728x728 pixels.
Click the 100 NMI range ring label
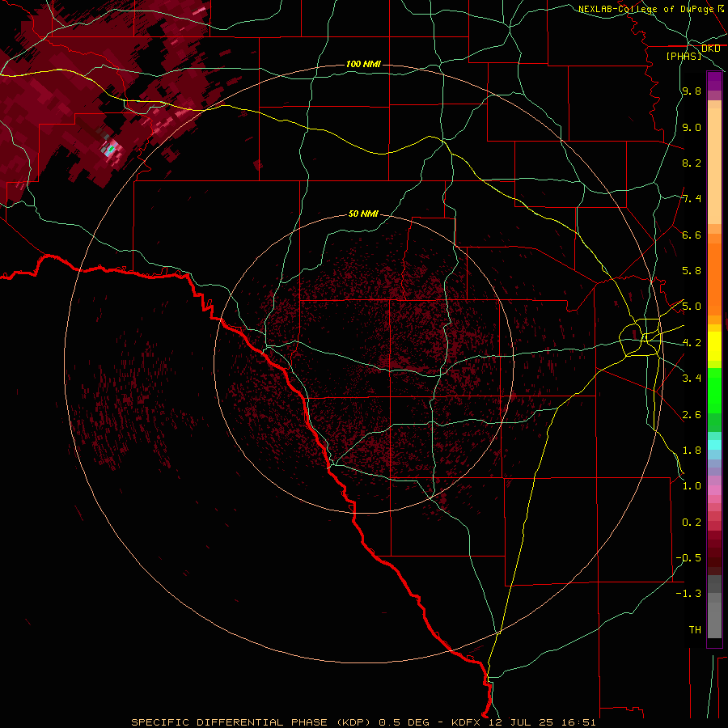[363, 64]
